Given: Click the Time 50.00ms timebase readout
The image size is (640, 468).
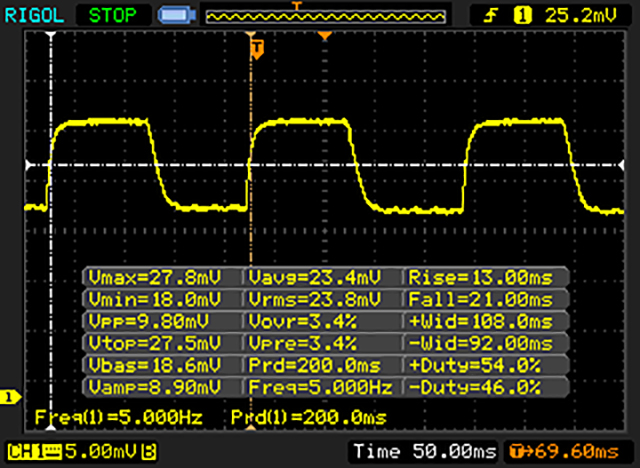Looking at the screenshot, I should click(424, 452).
